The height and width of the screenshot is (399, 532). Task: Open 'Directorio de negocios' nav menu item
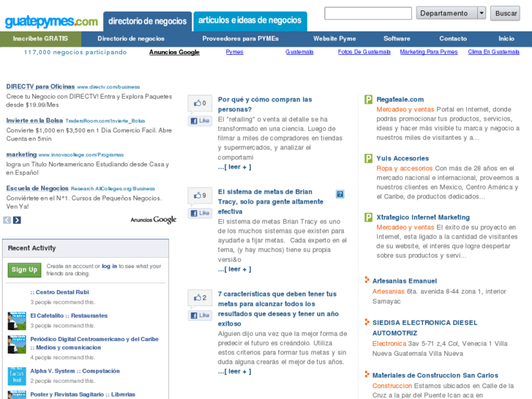[131, 39]
